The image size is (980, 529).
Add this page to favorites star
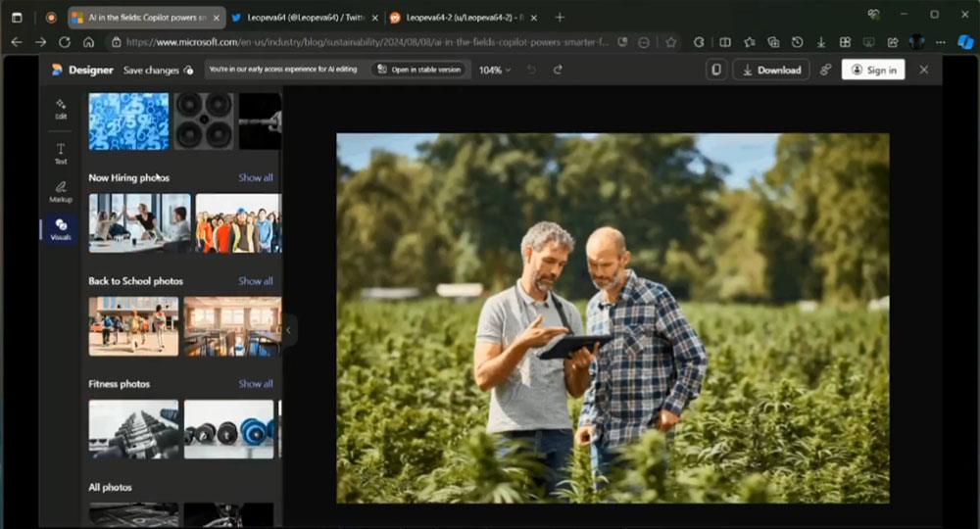click(670, 42)
